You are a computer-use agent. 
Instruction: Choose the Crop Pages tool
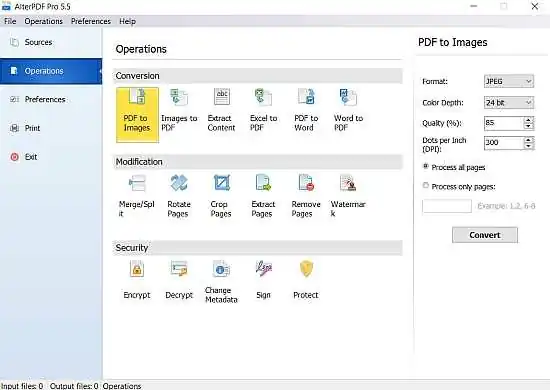pos(221,196)
